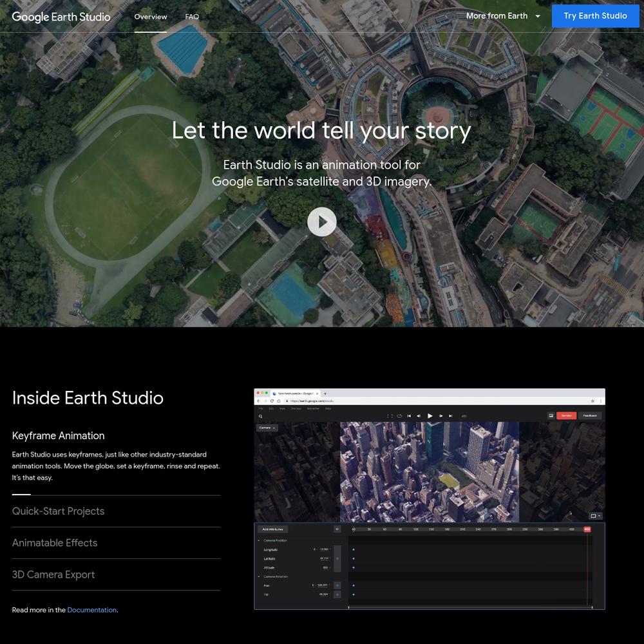Open the Documentation link
The height and width of the screenshot is (644, 644).
[x=92, y=610]
